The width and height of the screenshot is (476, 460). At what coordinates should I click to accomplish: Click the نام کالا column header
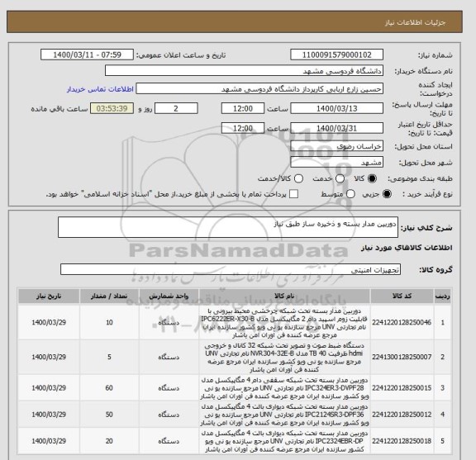pyautogui.click(x=284, y=296)
